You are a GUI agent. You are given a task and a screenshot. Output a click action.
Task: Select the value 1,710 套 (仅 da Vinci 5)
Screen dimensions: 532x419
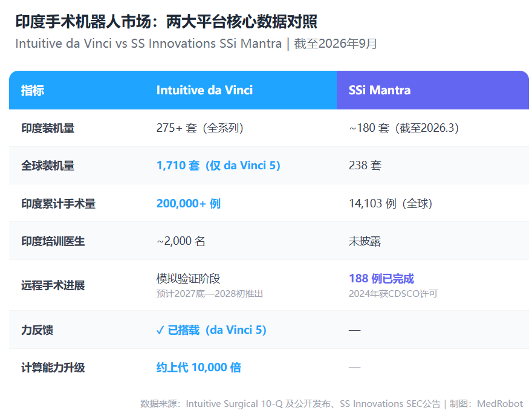[x=218, y=166]
